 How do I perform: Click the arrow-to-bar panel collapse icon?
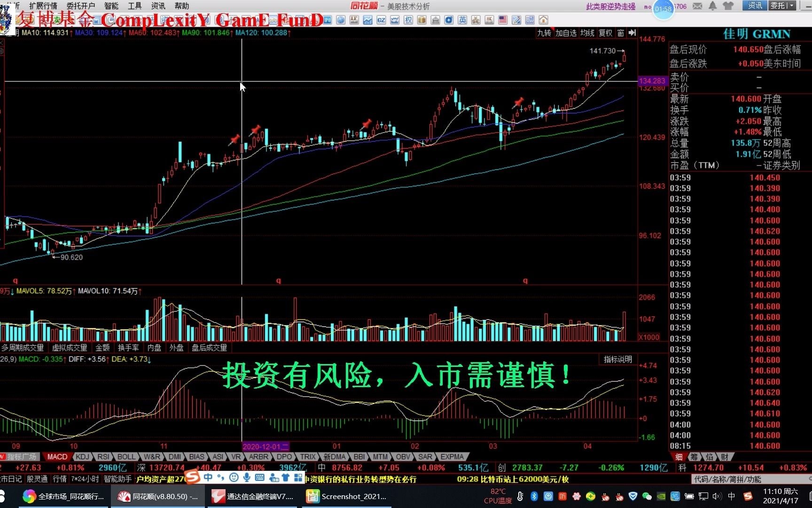click(x=632, y=32)
